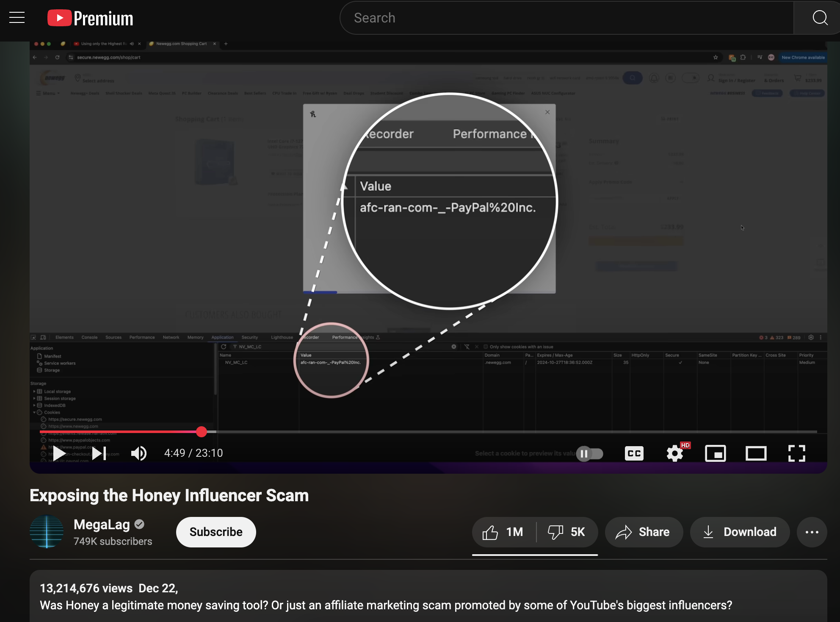This screenshot has width=840, height=622.
Task: Open the more actions three-dot menu
Action: click(x=812, y=532)
